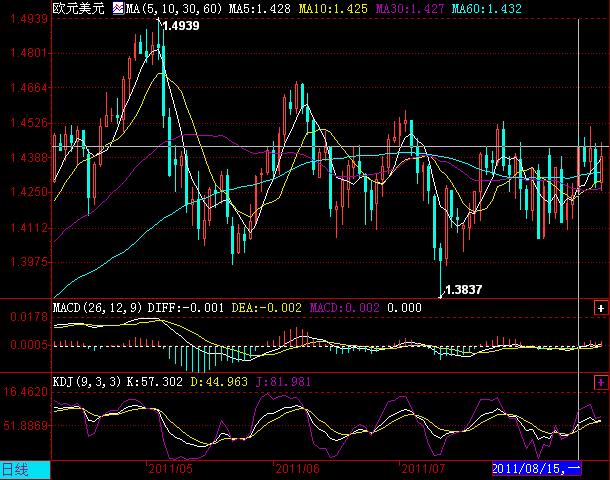Click the MA30:1.427 value
The image size is (610, 480).
coord(410,9)
